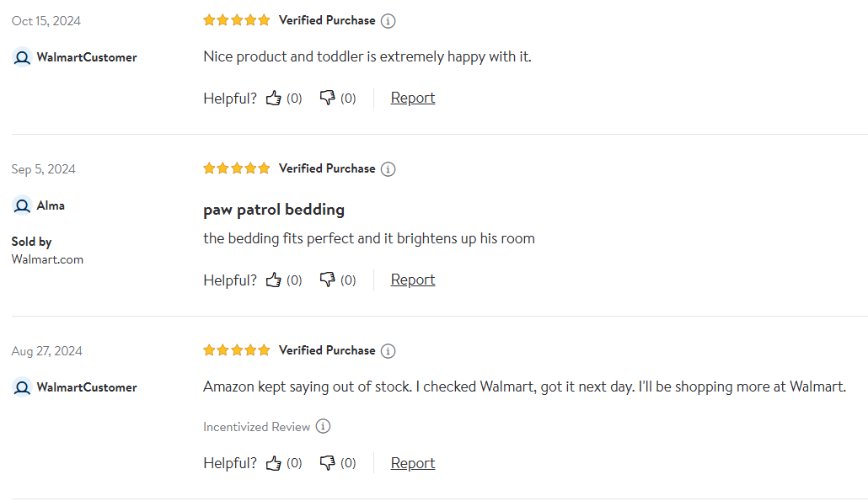The height and width of the screenshot is (501, 868).
Task: Like the Oct 15 toddler review
Action: click(x=274, y=98)
